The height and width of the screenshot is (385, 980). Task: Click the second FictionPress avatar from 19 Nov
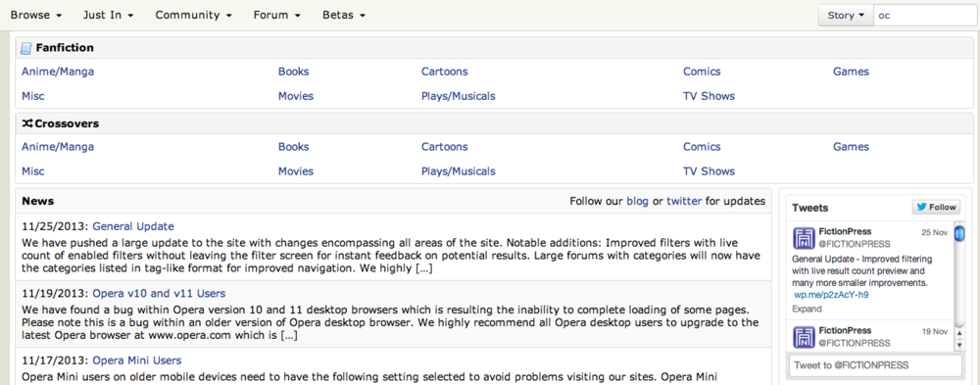tap(804, 337)
